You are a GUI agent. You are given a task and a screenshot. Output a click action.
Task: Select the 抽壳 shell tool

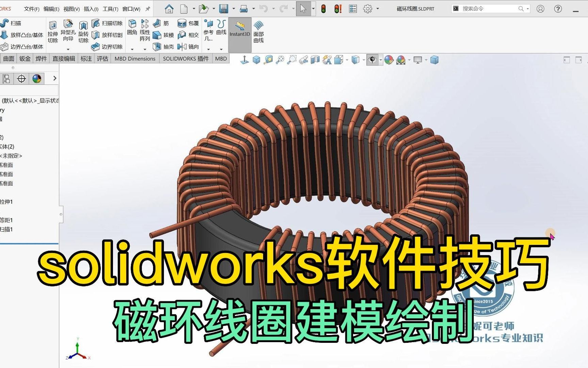point(163,47)
